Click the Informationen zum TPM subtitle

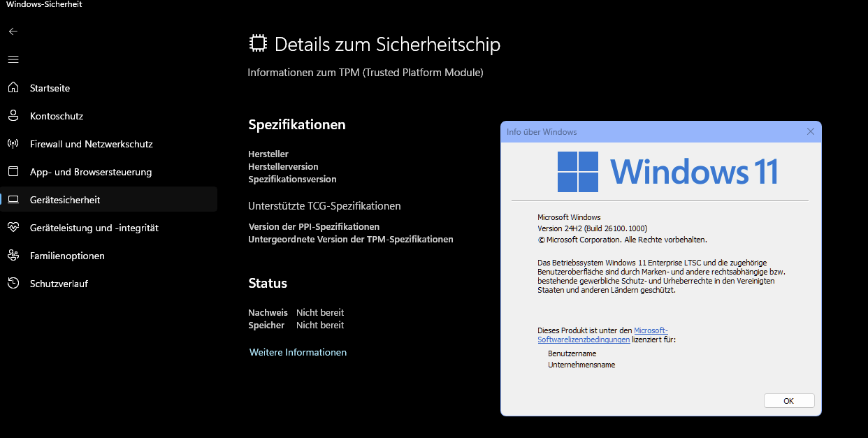[x=366, y=72]
